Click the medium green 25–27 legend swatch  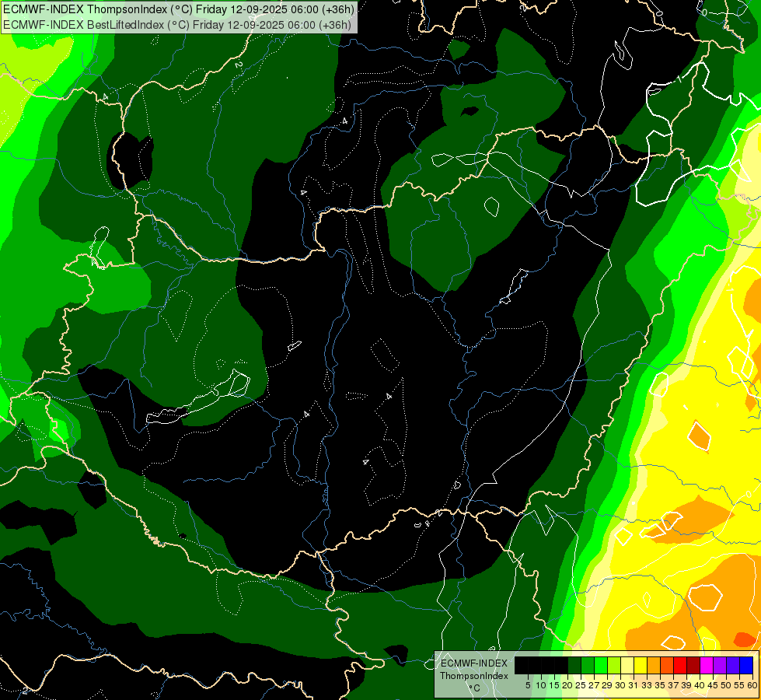pyautogui.click(x=588, y=665)
